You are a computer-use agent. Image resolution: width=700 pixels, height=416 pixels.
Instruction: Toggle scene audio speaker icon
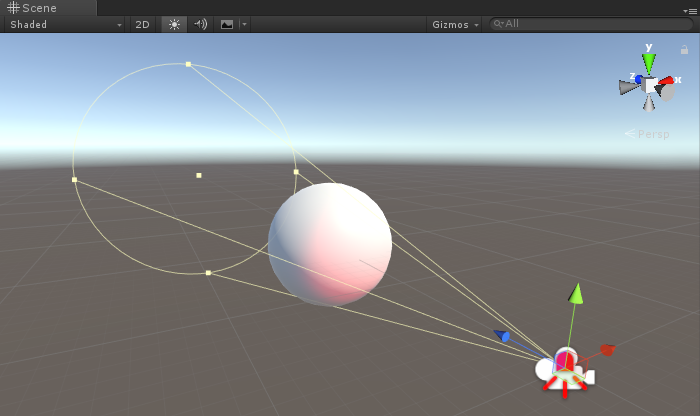coord(200,24)
